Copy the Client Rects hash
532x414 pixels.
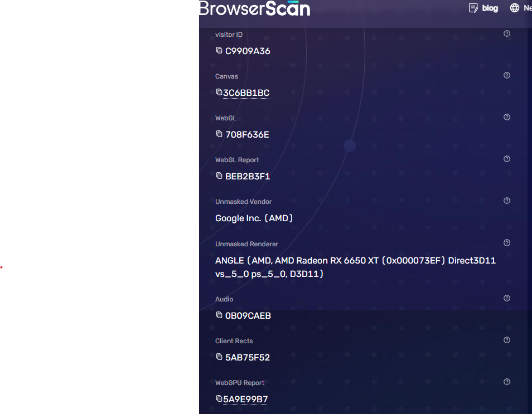pos(219,357)
